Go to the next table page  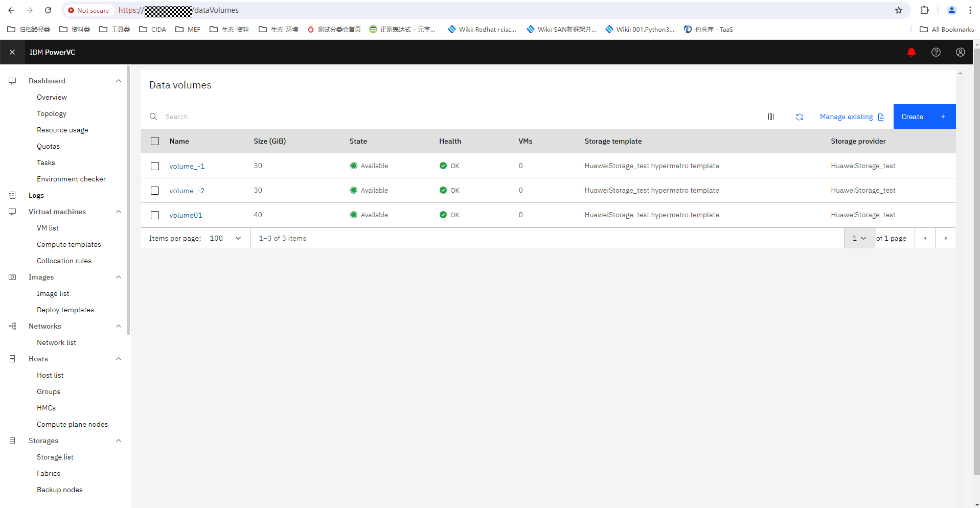point(945,238)
